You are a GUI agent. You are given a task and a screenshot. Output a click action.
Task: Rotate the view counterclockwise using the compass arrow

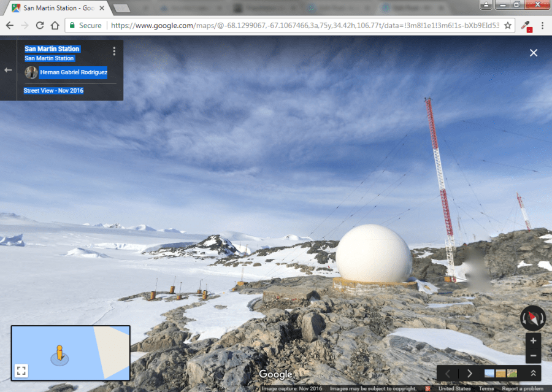point(523,318)
